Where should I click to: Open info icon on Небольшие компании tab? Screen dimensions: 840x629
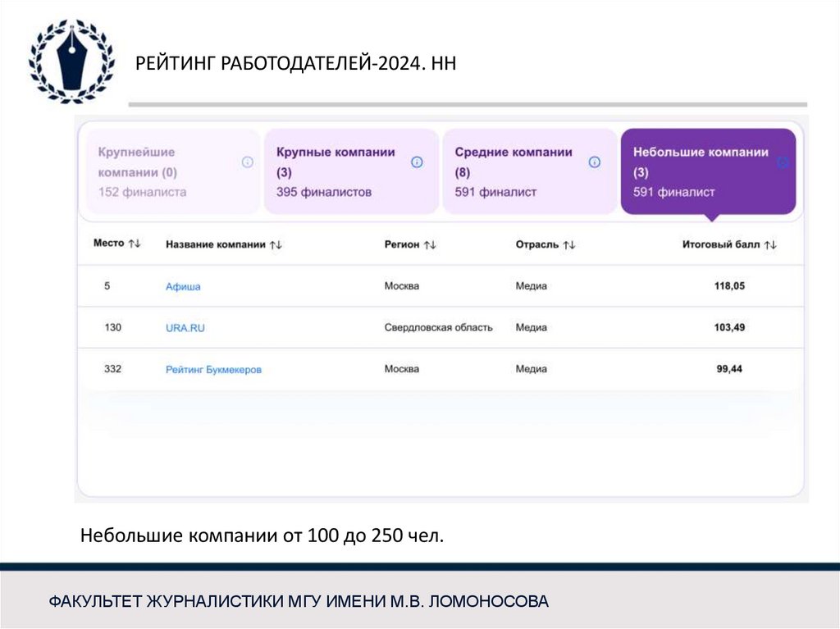(x=782, y=162)
